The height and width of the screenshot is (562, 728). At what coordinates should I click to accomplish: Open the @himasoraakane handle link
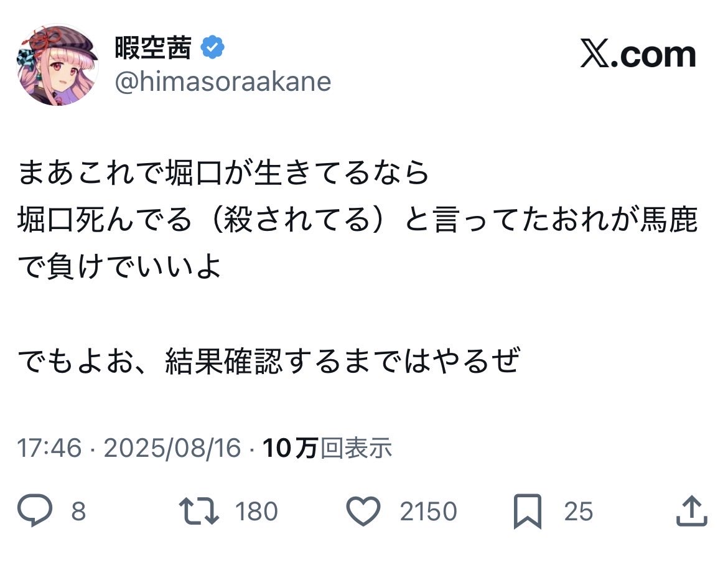coord(223,82)
